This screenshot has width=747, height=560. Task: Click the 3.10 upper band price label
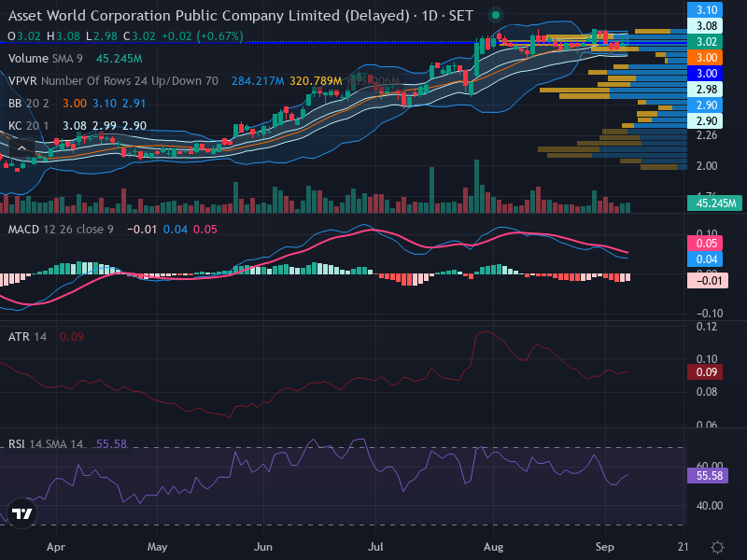point(705,10)
